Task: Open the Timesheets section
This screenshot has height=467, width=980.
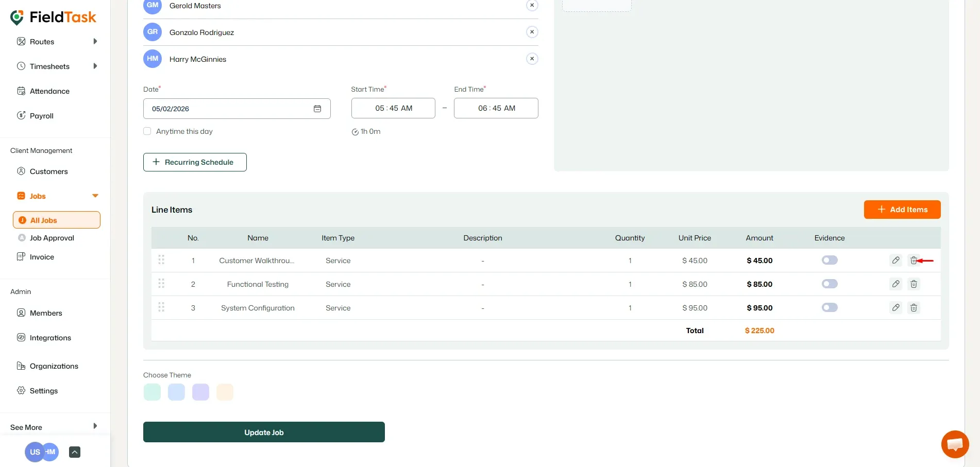Action: tap(49, 66)
